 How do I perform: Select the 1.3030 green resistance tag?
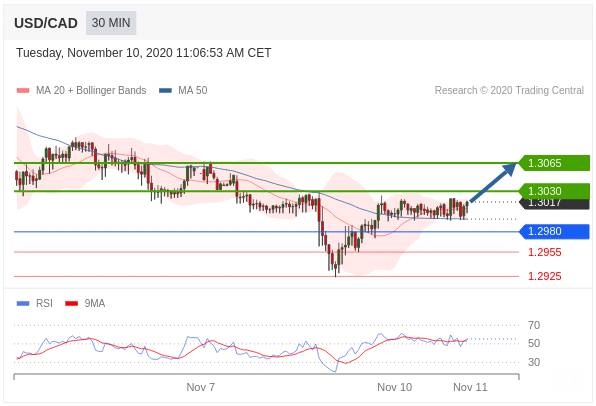pos(555,191)
